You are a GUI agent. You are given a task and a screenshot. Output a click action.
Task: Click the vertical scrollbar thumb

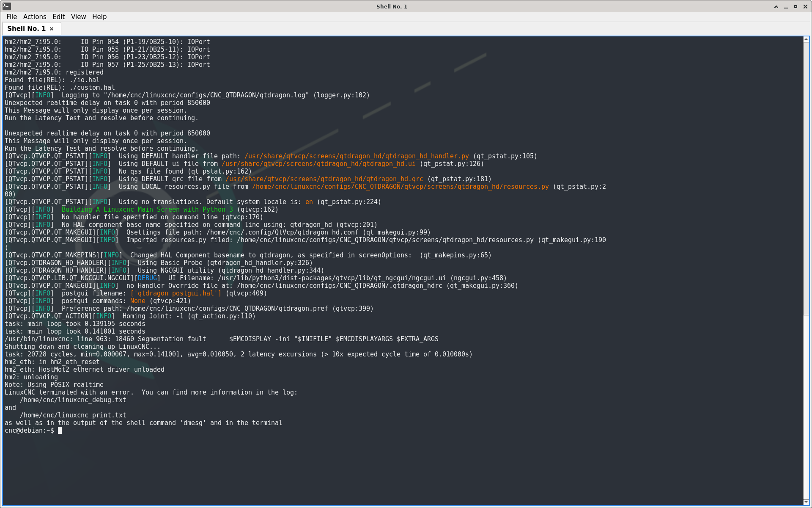click(806, 179)
